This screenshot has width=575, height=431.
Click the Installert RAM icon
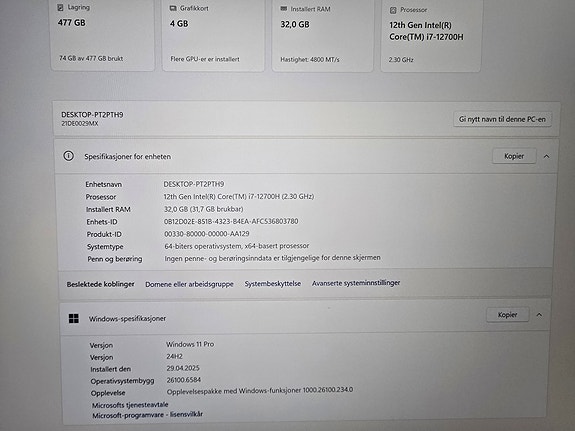284,9
